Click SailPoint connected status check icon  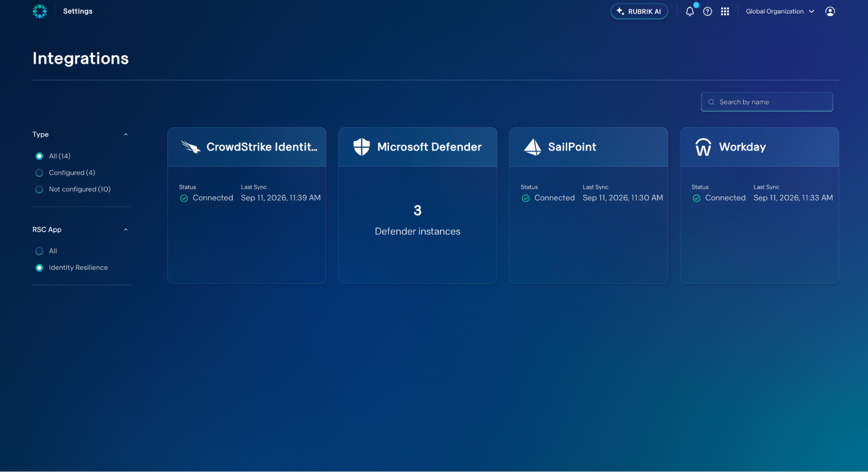525,198
